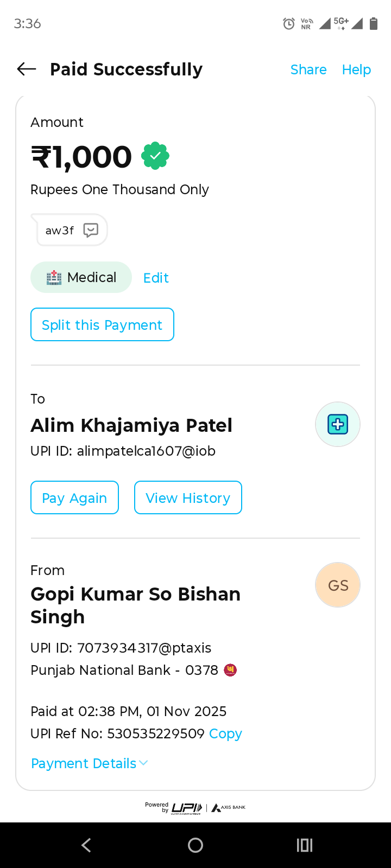The height and width of the screenshot is (868, 391).
Task: Tap the Punjab National Bank logo
Action: (230, 671)
